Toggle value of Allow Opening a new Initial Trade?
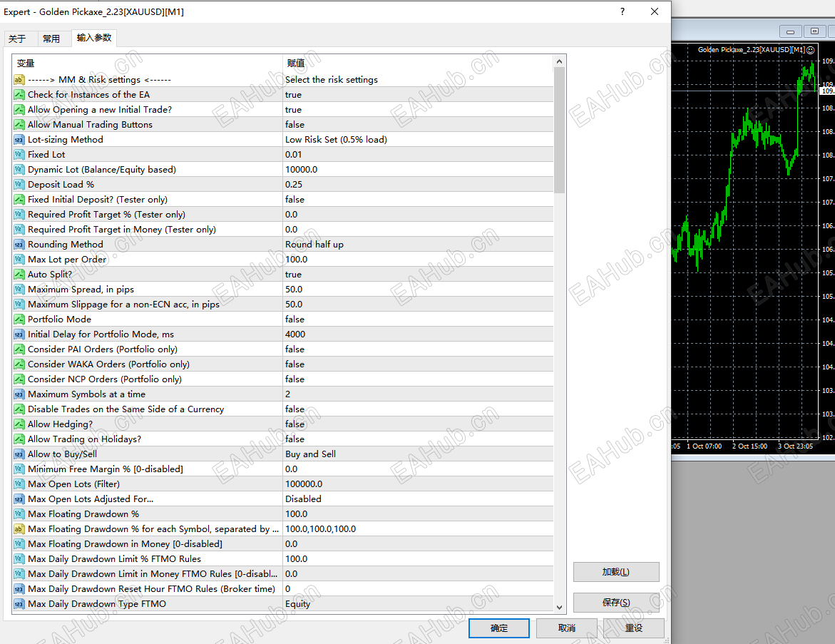 (x=418, y=110)
